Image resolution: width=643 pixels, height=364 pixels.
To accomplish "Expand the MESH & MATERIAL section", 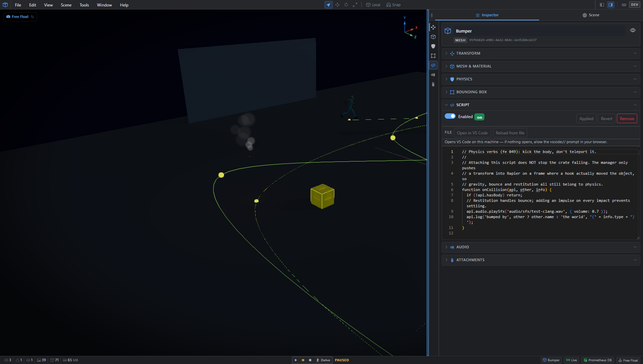I will click(541, 66).
